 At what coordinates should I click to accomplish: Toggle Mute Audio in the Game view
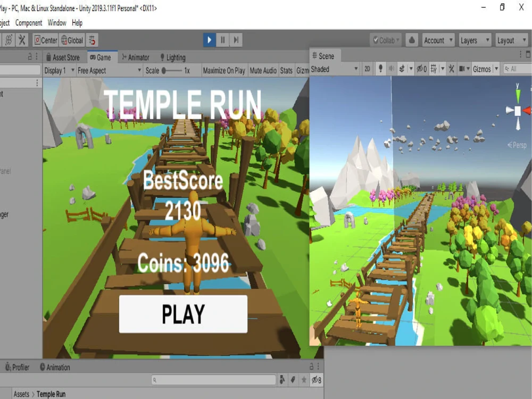[263, 70]
